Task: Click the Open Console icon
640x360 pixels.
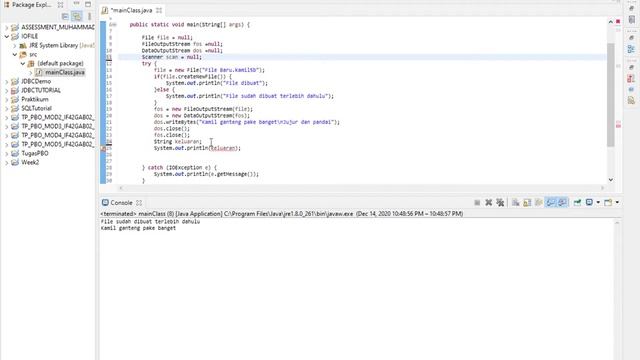Action: pos(608,202)
